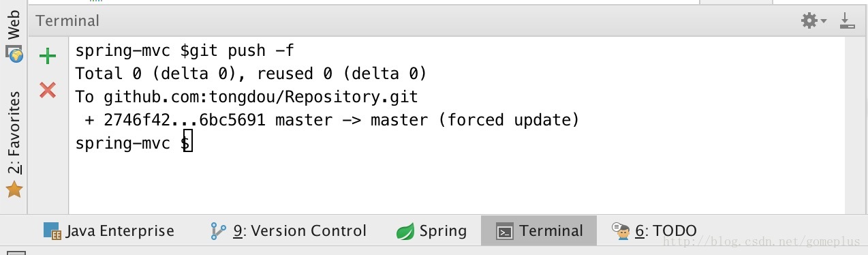Open a new terminal session with green plus
Image resolution: width=868 pixels, height=255 pixels.
[48, 56]
